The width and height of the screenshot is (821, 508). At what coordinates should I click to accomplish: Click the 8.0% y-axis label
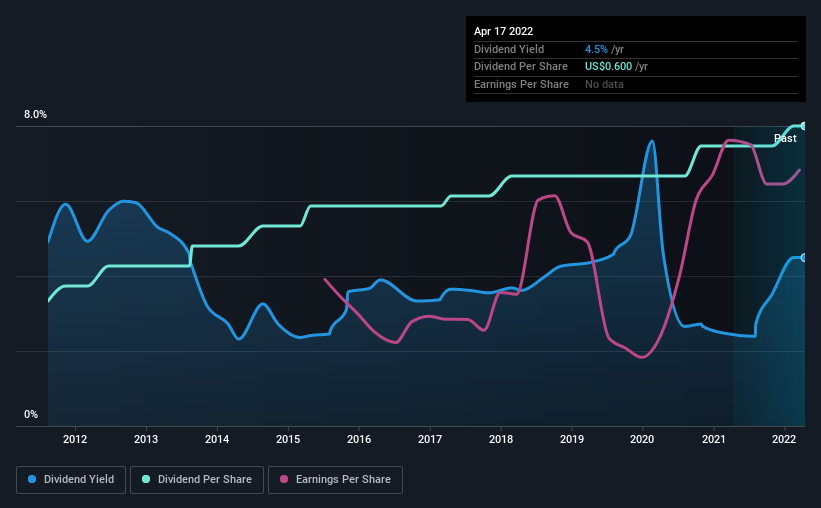point(35,114)
